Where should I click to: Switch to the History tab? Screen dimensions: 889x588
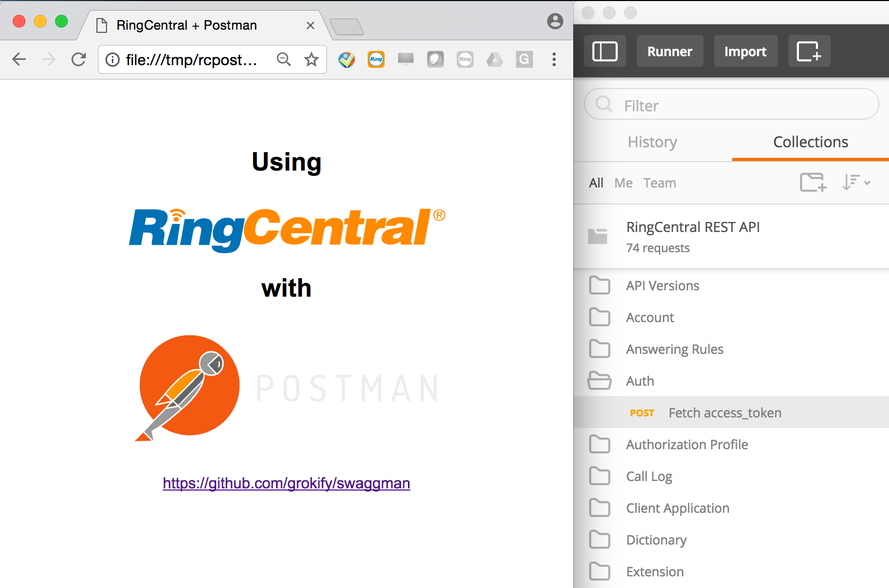653,142
